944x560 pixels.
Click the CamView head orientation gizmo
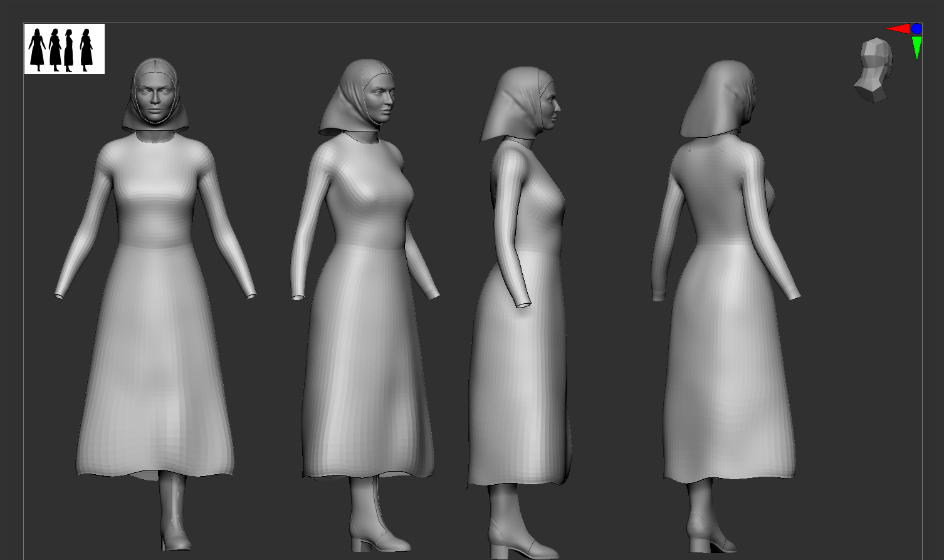click(x=873, y=70)
